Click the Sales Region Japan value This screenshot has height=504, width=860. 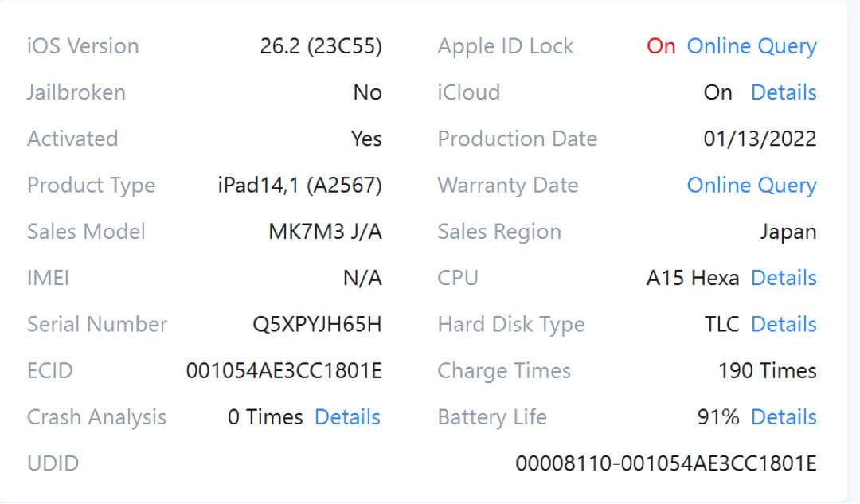pyautogui.click(x=789, y=231)
